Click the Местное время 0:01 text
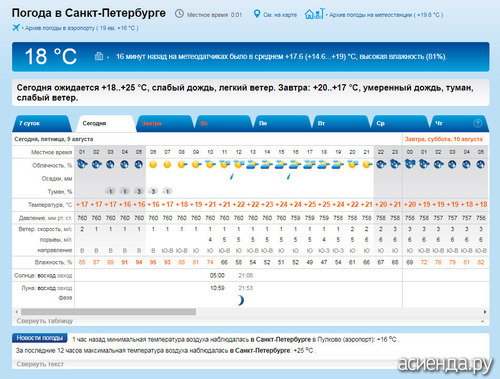This screenshot has width=500, height=379. (x=214, y=15)
